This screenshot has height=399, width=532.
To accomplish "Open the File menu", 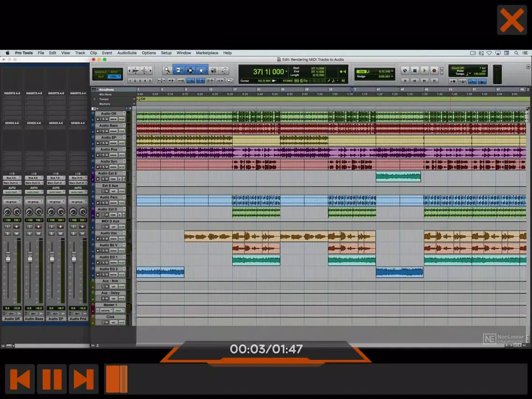I will coord(41,53).
